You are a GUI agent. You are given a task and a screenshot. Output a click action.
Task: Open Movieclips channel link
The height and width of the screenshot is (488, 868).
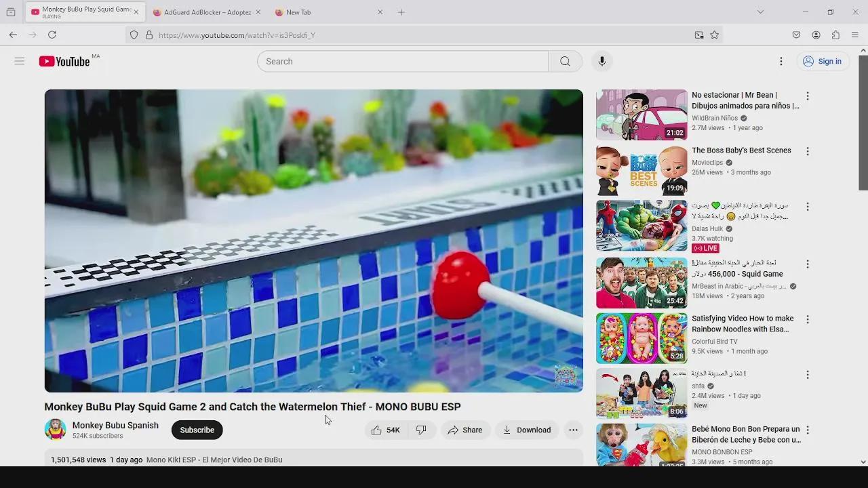707,163
